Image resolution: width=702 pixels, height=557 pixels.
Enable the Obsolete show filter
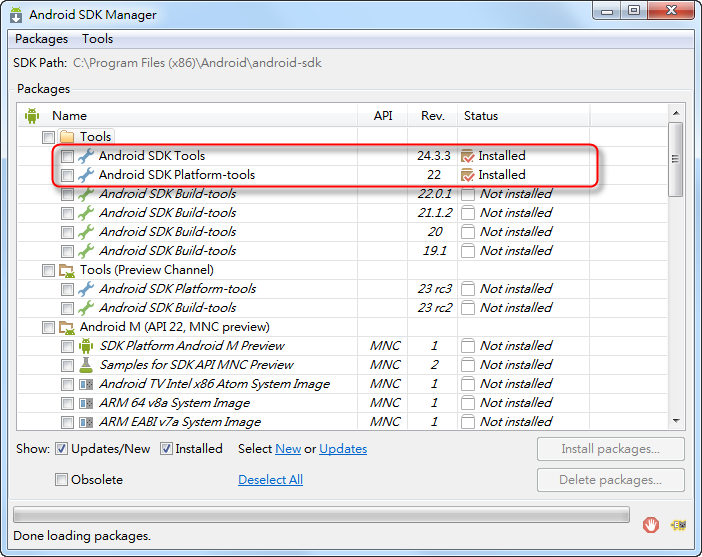(61, 480)
